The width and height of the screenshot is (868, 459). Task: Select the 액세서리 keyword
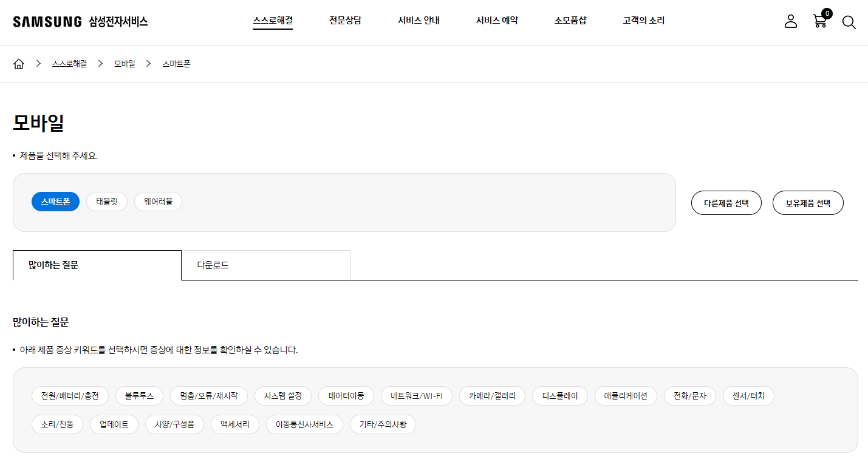[235, 424]
